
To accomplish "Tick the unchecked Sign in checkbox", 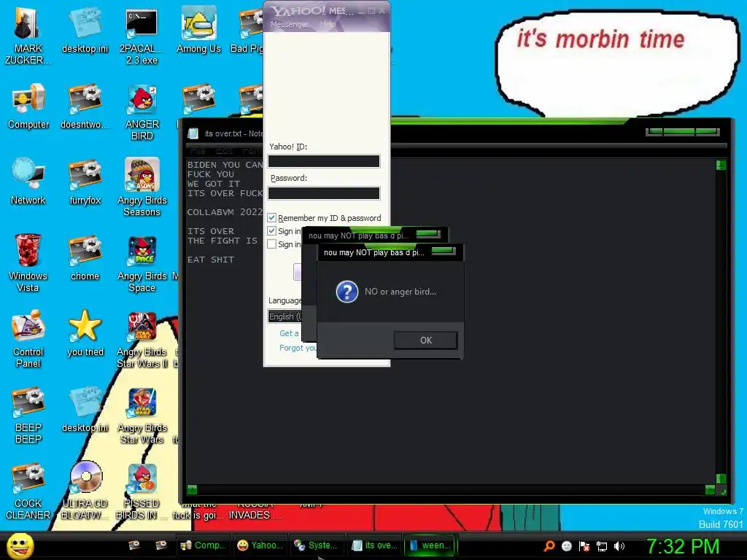I will coord(271,244).
